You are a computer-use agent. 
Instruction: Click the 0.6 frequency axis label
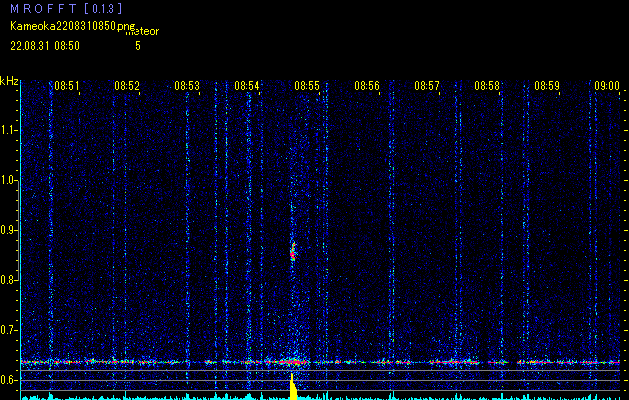pos(8,380)
